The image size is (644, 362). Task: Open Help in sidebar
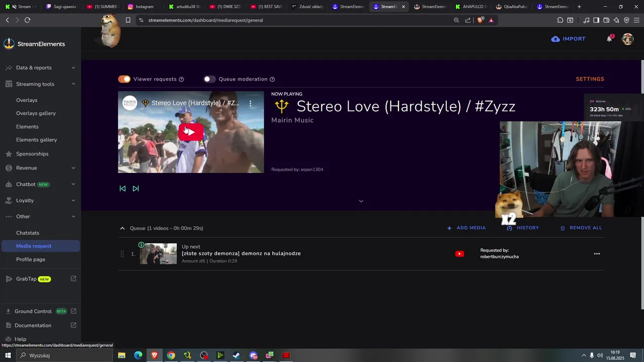(x=20, y=339)
